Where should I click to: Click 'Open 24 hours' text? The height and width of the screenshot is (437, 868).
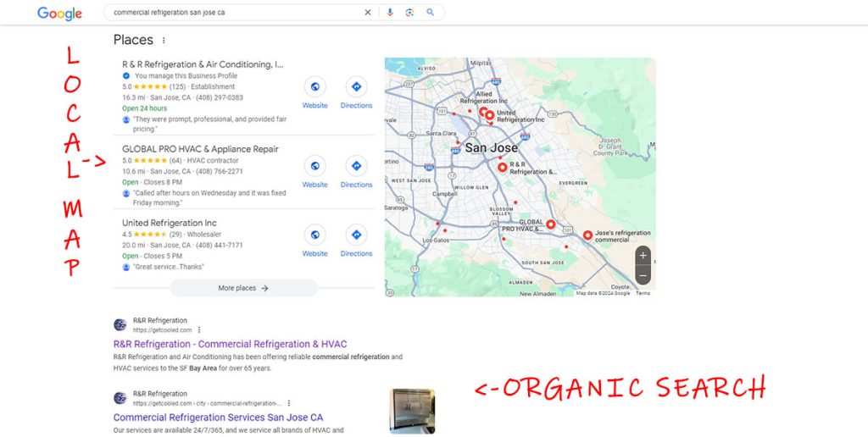pos(144,108)
